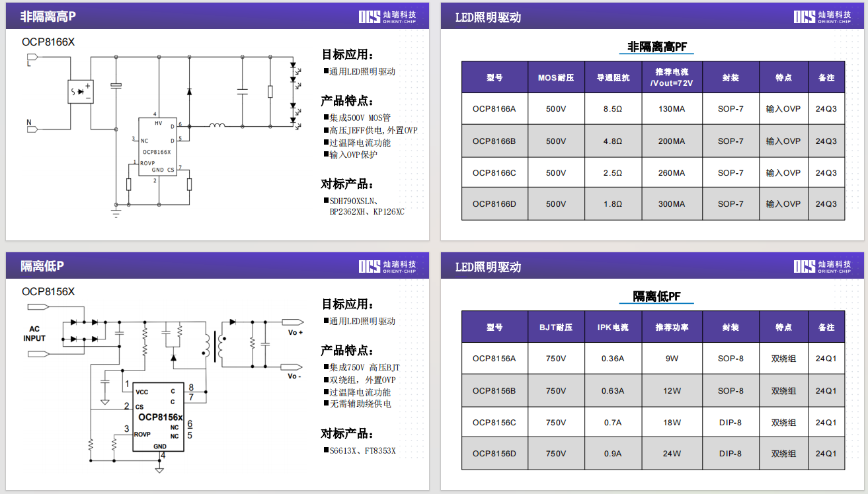Click the Vo + output label
The height and width of the screenshot is (494, 868).
296,332
